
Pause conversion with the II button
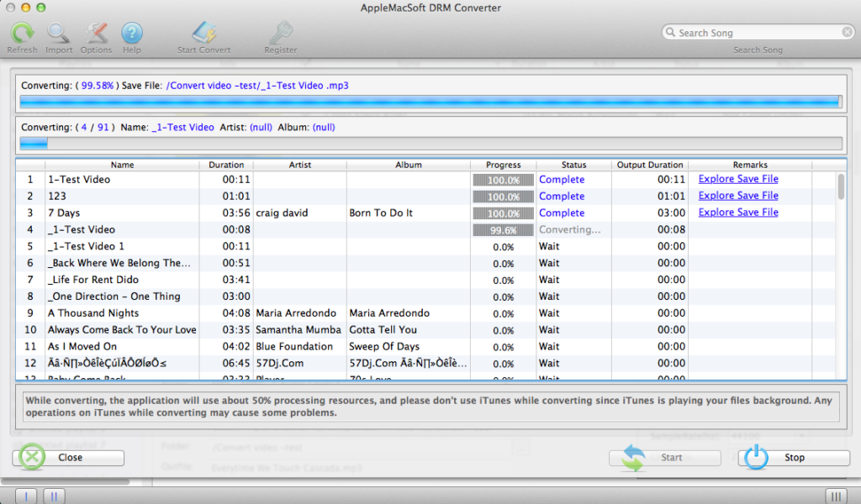pos(53,496)
